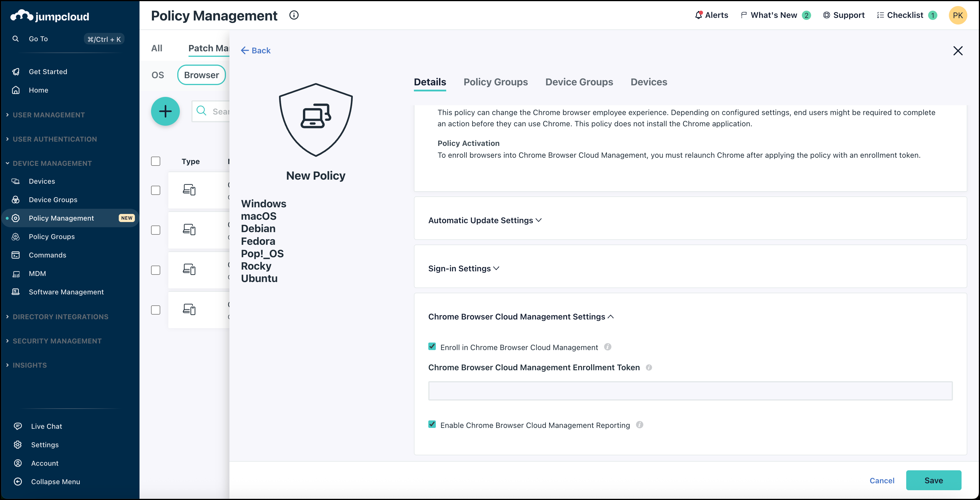Check the fourth policy row checkbox
This screenshot has width=980, height=500.
tap(156, 310)
